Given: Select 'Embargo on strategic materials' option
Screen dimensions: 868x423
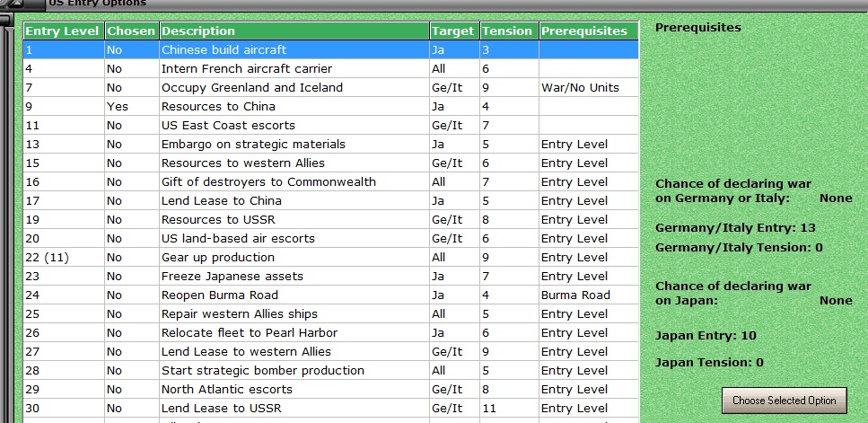Looking at the screenshot, I should click(x=331, y=144).
